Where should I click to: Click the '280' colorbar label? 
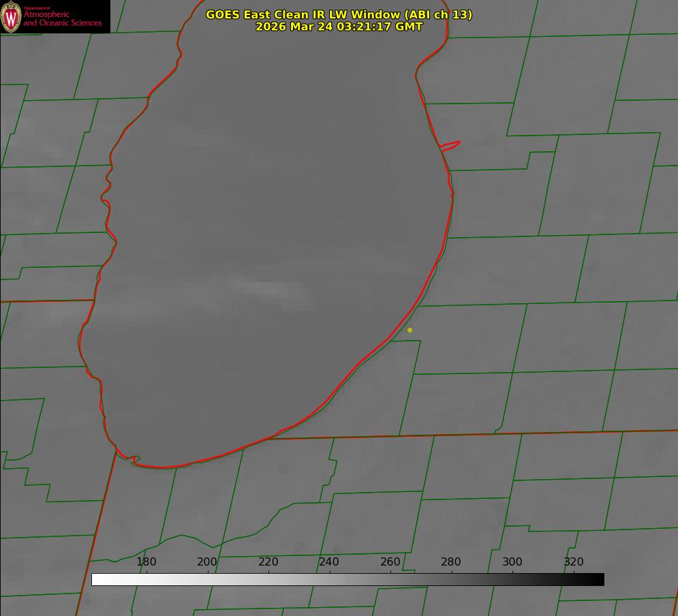click(451, 561)
